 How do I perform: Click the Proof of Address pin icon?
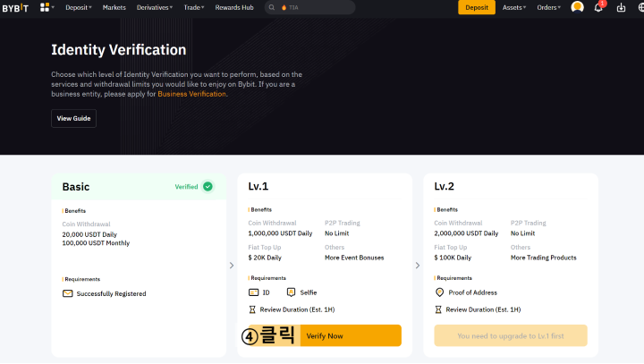click(439, 292)
